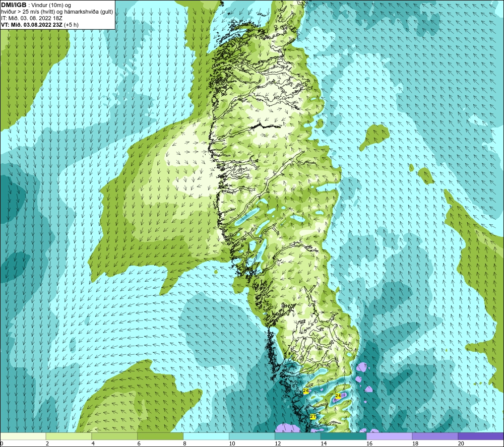
Task: Select the 4–6 m/s green legend swatch
Action: pyautogui.click(x=114, y=436)
